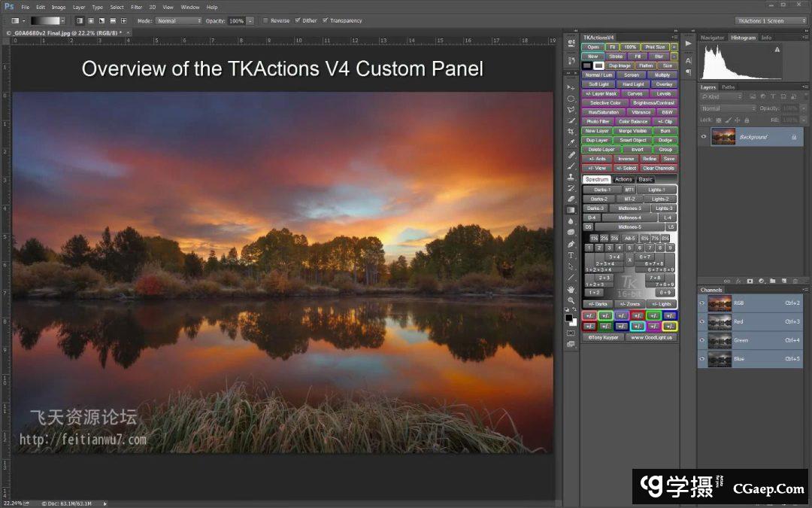Open the layer blend mode dropdown
Viewport: 812px width, 508px height.
coord(727,108)
